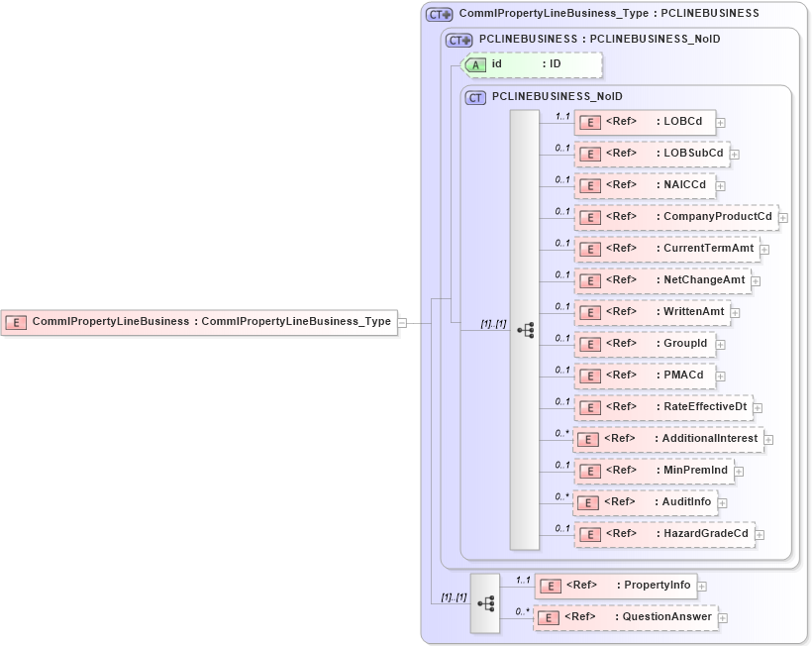This screenshot has width=812, height=646.
Task: Click the CT icon of PCLINEBUSINESS_NoID box
Action: click(x=474, y=96)
